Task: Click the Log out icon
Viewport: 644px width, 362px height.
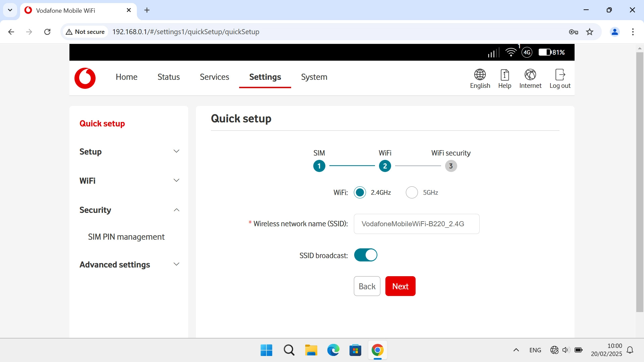Action: pyautogui.click(x=559, y=75)
